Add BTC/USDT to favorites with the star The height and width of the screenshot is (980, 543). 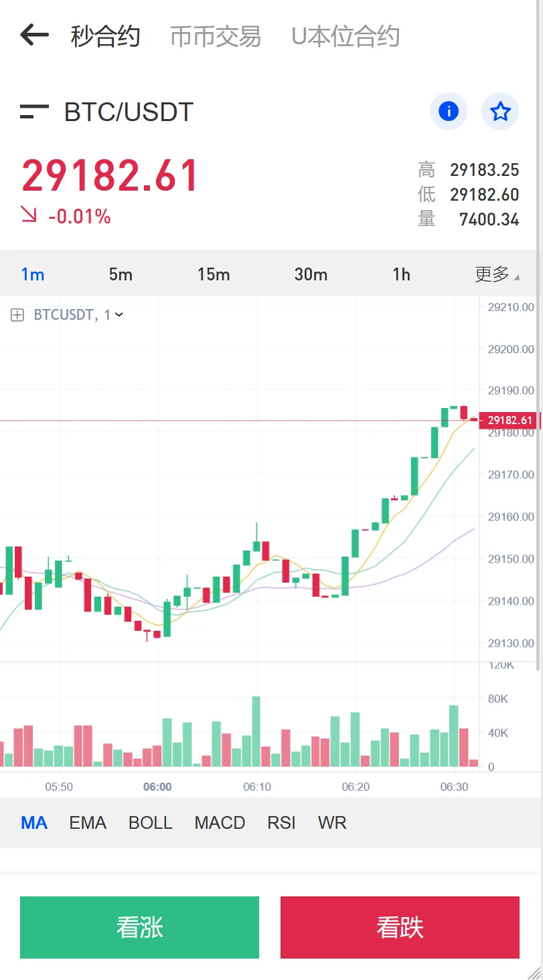pyautogui.click(x=500, y=111)
